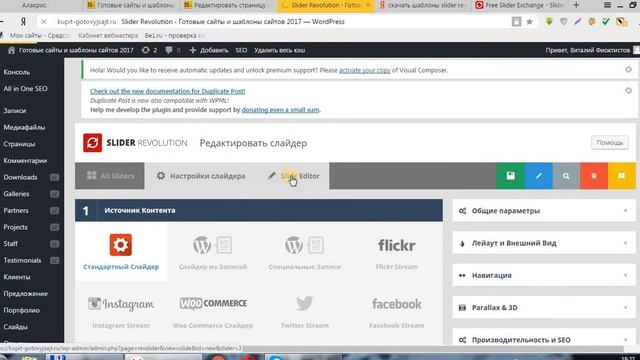Switch to the Редактировать страницу browser tab
The image size is (640, 360).
pyautogui.click(x=227, y=5)
